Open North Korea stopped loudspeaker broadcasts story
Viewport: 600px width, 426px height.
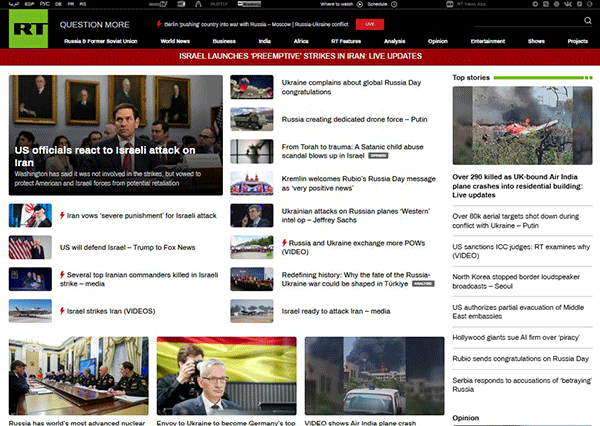(x=516, y=281)
